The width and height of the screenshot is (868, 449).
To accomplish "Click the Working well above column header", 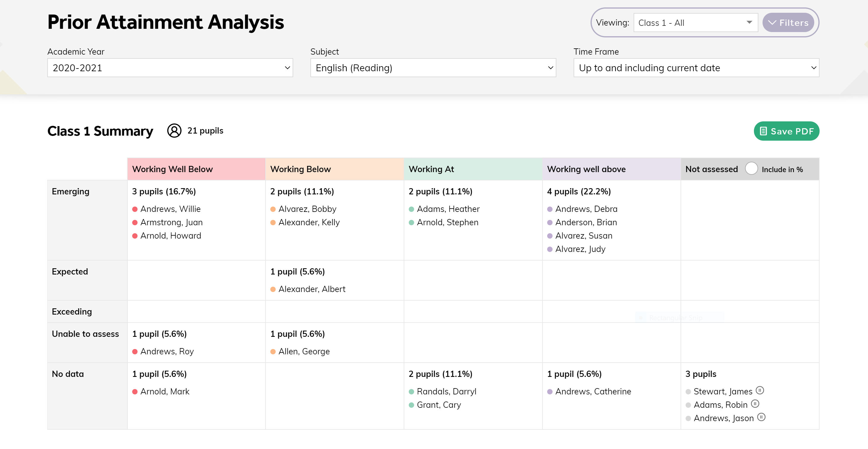I will (611, 169).
